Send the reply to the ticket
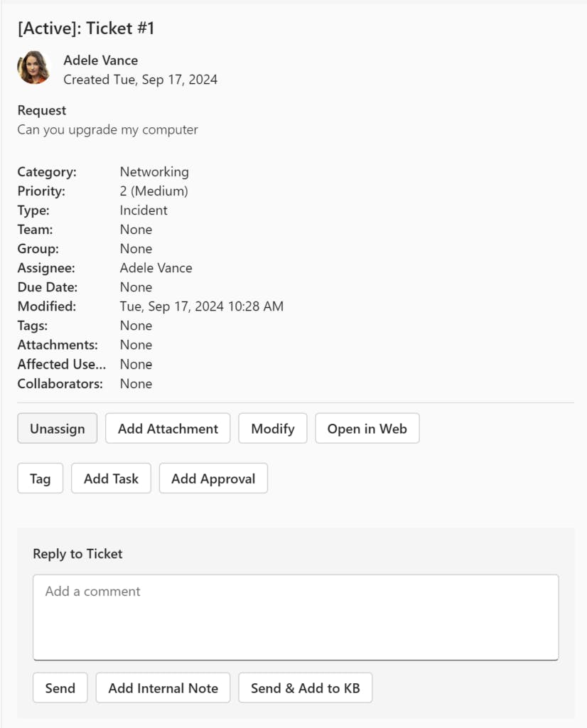Viewport: 587px width, 728px height. (60, 688)
